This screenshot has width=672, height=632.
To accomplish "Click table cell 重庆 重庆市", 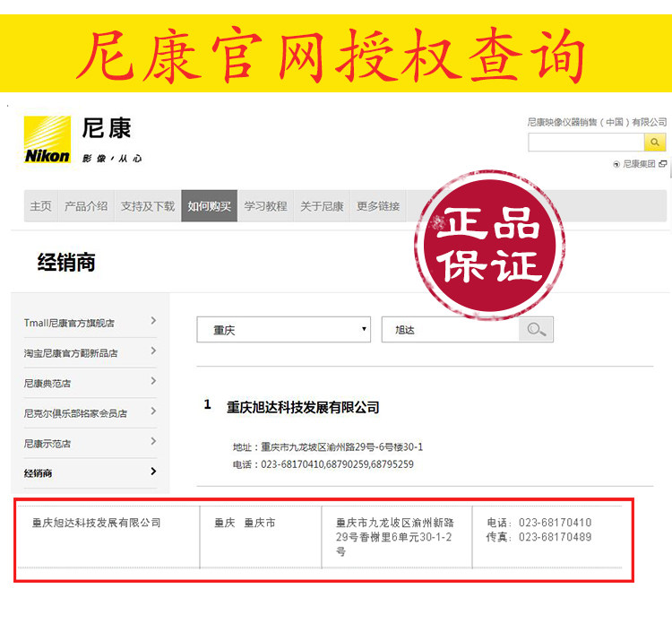I will (245, 523).
